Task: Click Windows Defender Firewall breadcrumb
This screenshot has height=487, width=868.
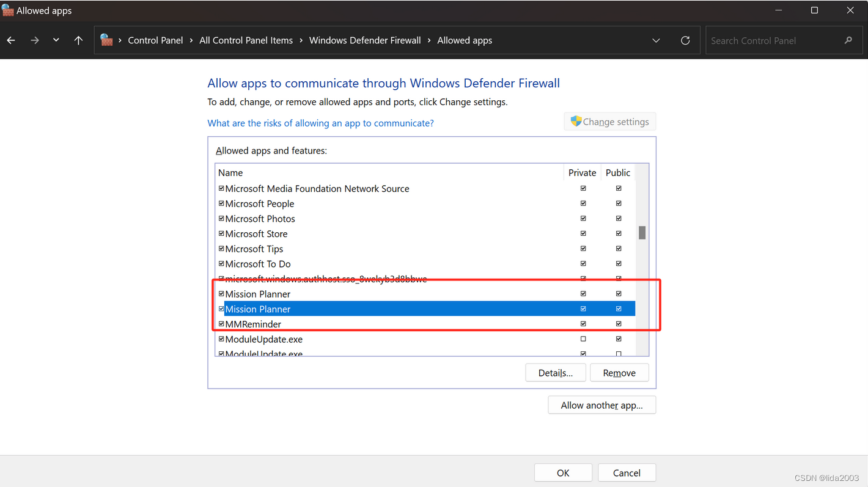Action: point(365,40)
